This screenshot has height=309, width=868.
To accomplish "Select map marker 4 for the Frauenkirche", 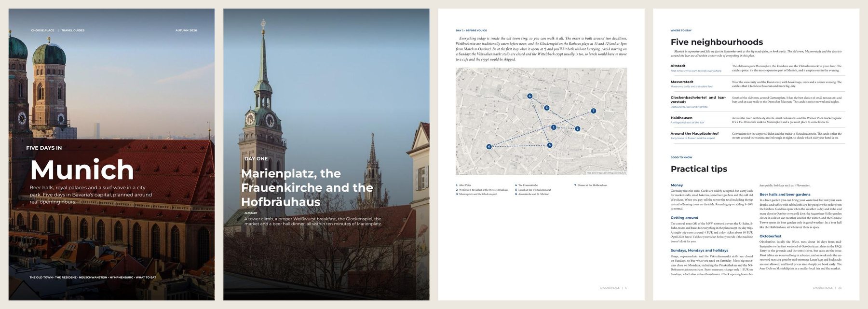I will coord(529,96).
